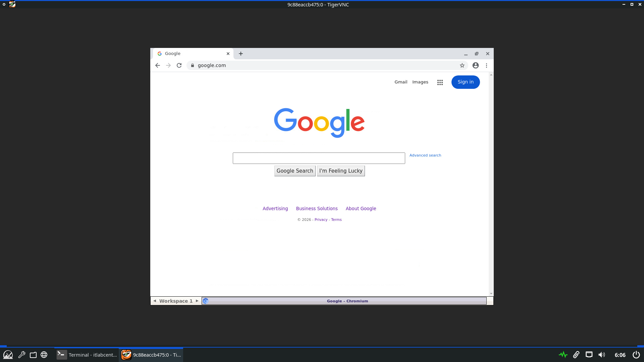Image resolution: width=644 pixels, height=362 pixels.
Task: Open a new browser tab
Action: point(241,54)
